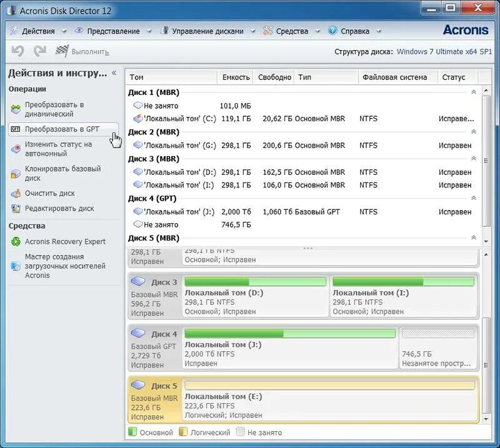Expand dropdown arrow next to Средства
This screenshot has height=448, width=500.
[317, 31]
